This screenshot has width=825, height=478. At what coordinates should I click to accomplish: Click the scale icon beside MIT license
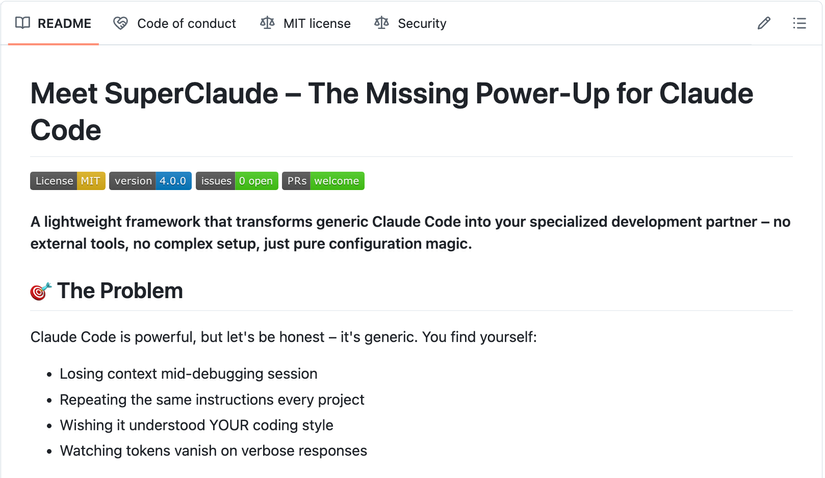tap(267, 23)
